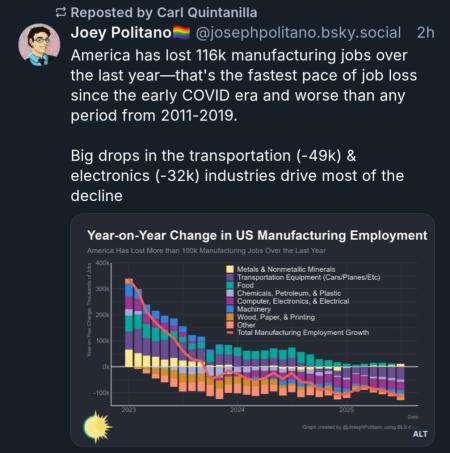Screen dimensions: 450x453
Task: Open Joey Politano's profile avatar
Action: click(x=39, y=45)
